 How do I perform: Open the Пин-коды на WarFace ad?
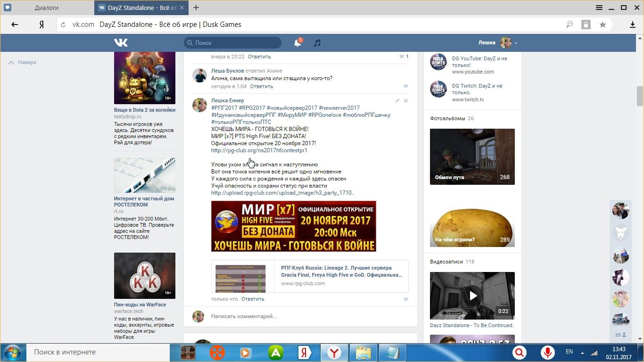pyautogui.click(x=140, y=304)
